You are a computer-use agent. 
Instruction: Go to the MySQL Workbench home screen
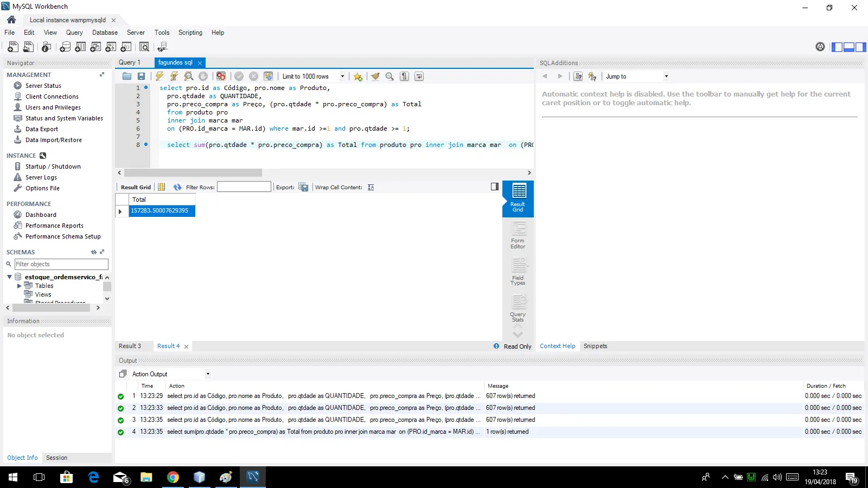coord(11,20)
